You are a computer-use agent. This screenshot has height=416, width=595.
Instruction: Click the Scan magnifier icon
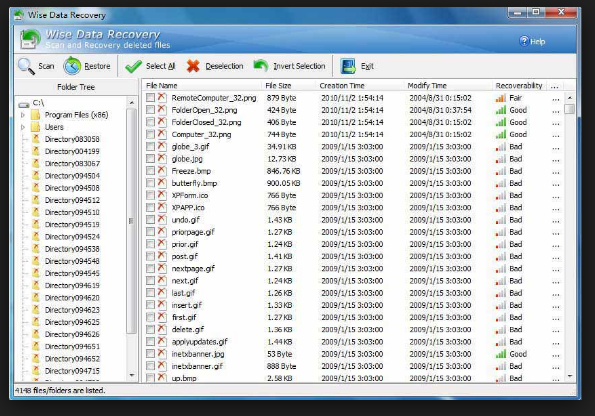pyautogui.click(x=26, y=66)
